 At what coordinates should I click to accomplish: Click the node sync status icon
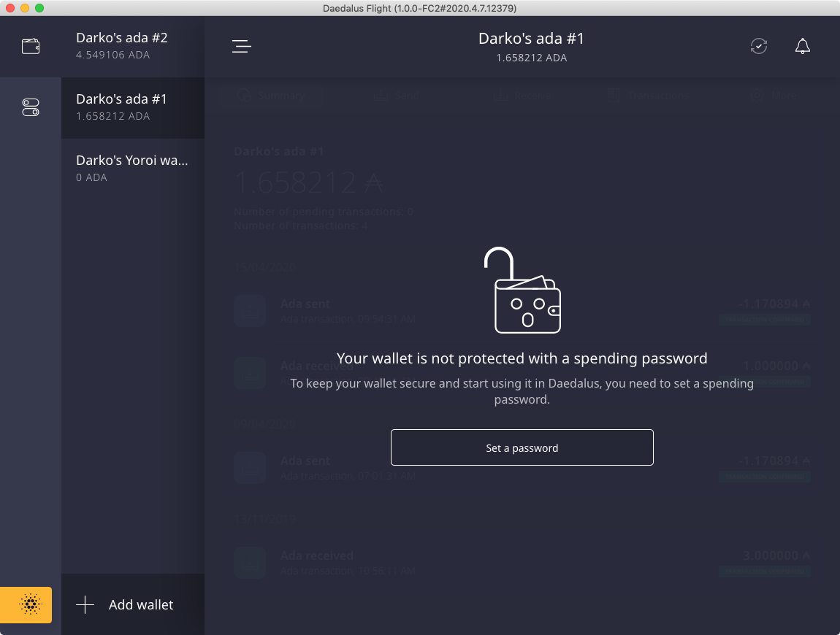pos(759,47)
